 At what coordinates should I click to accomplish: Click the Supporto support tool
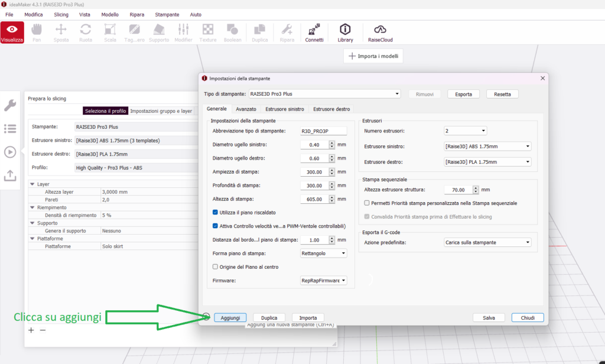point(159,32)
